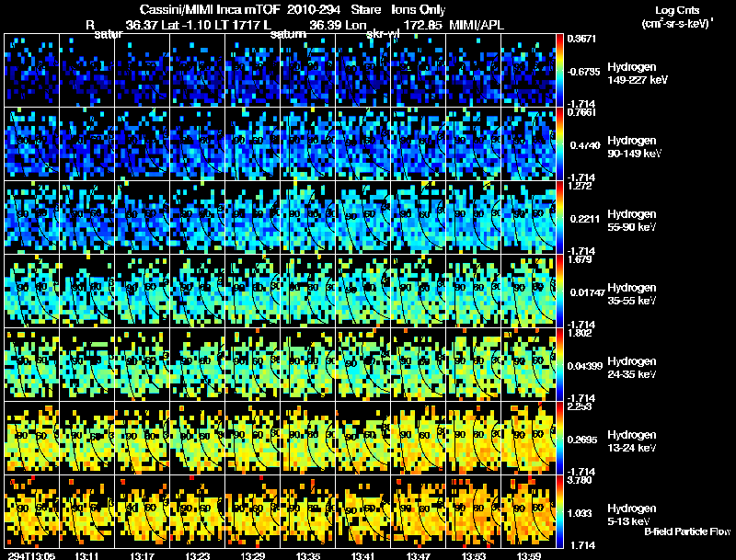Open the Hydrogen 35-55 keV panel at 13:29
Viewport: 736px width, 560px height.
click(252, 291)
